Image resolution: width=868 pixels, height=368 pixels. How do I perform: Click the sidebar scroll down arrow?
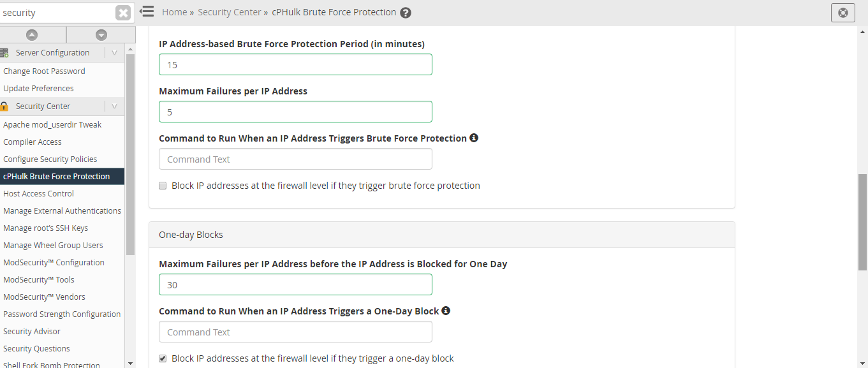coord(130,363)
